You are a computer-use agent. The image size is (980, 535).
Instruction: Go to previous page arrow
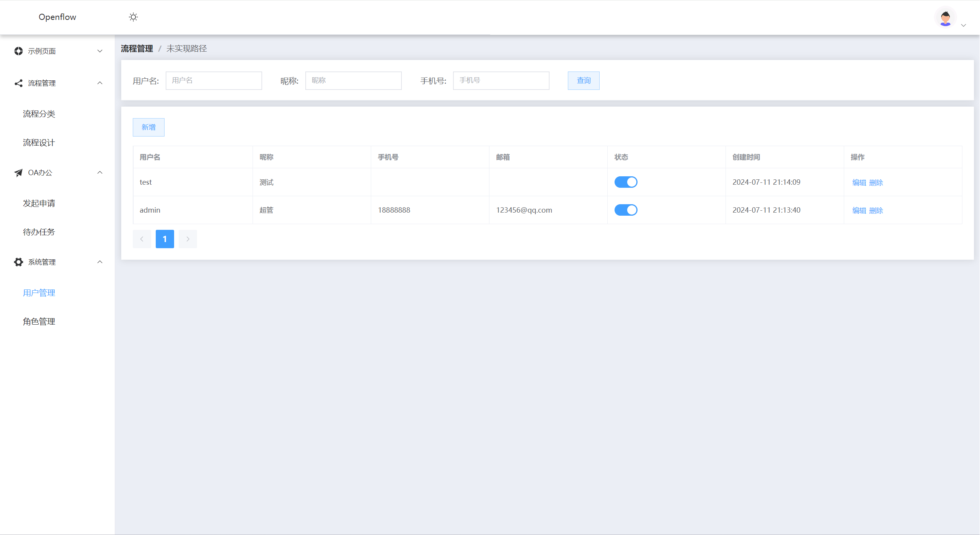click(142, 239)
